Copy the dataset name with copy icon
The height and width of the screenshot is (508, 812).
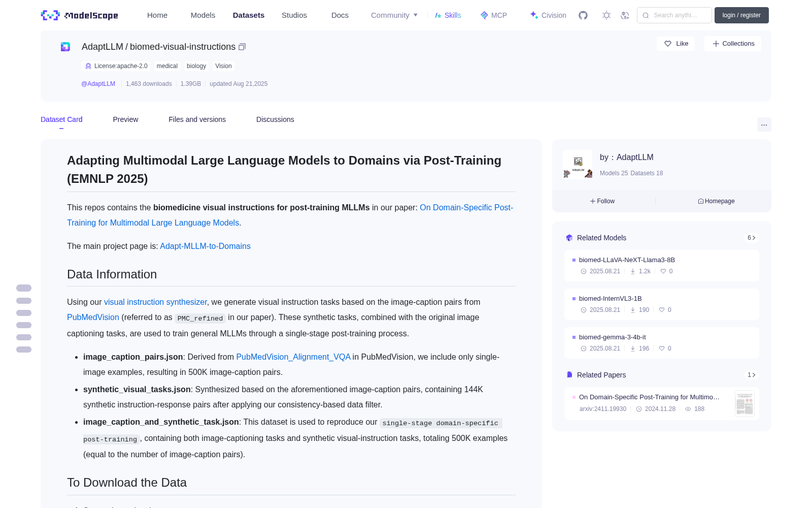tap(242, 47)
